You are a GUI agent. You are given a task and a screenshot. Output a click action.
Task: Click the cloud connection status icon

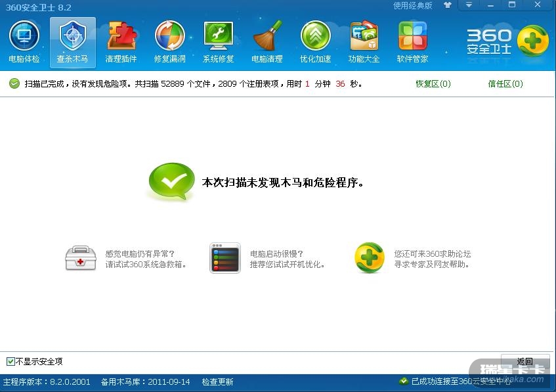pos(404,381)
